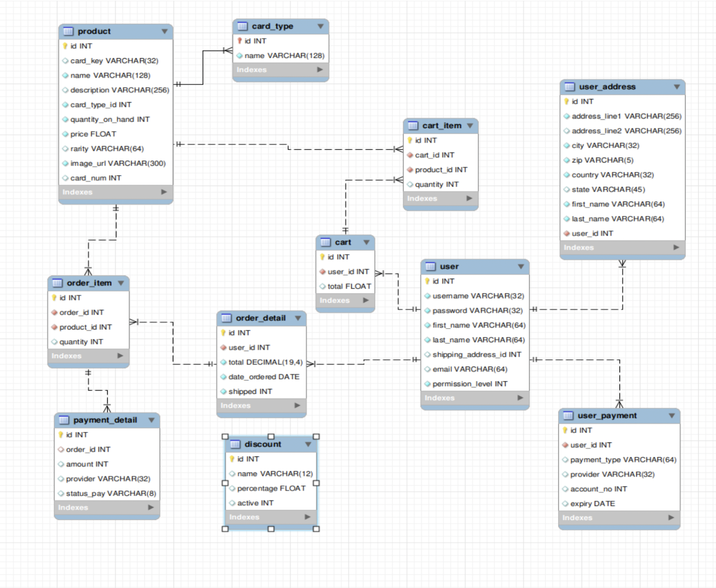Collapse the user table with header arrow
This screenshot has width=716, height=588.
coord(521,267)
